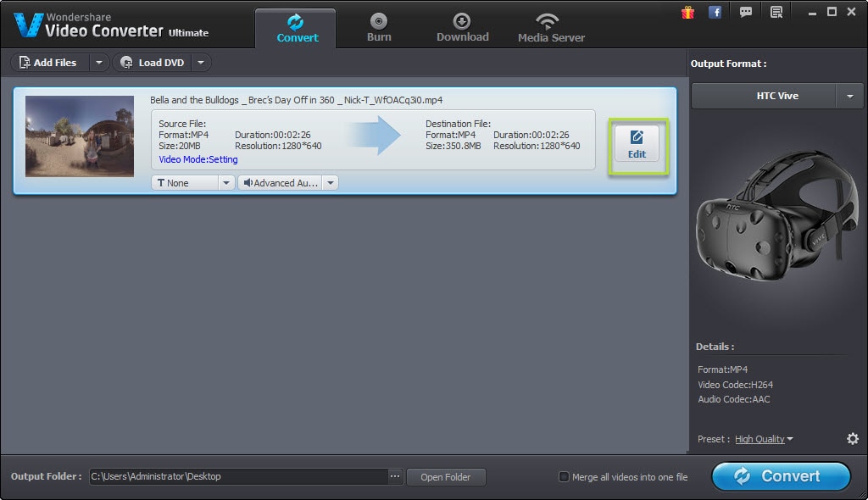This screenshot has height=500, width=868.
Task: Enable Merge all videos into one file
Action: coord(564,477)
